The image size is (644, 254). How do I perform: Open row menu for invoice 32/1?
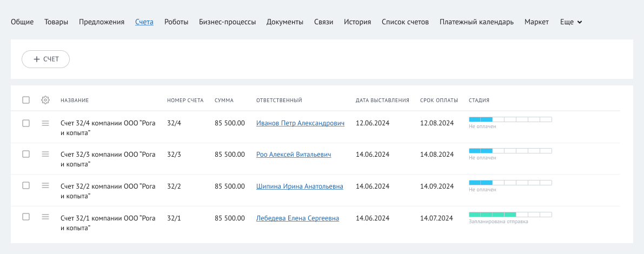[x=45, y=217]
